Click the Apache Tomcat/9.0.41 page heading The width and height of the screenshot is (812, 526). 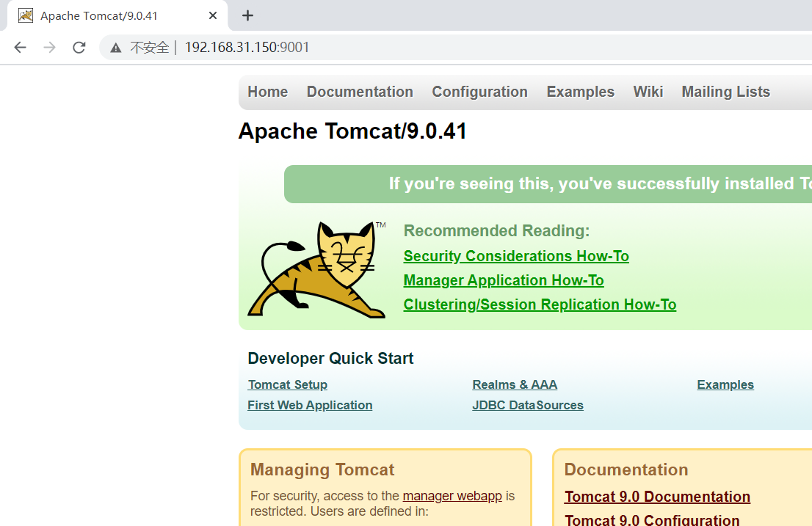[352, 131]
